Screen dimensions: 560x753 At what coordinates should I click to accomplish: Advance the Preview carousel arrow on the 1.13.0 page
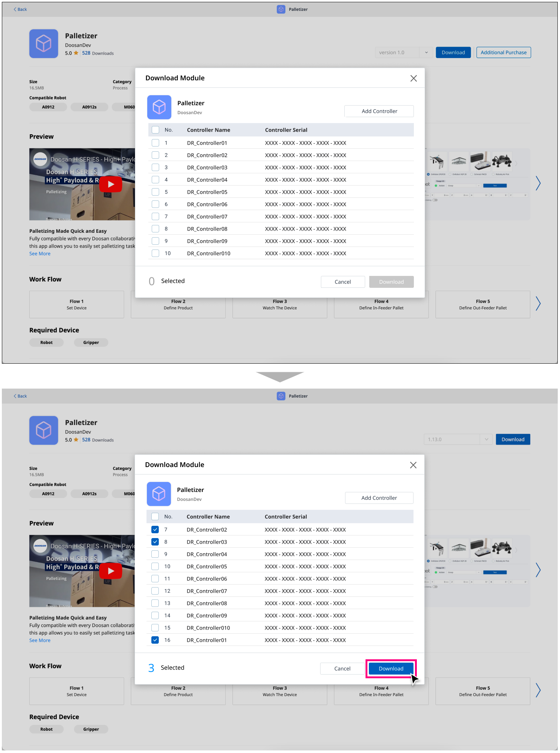(538, 570)
